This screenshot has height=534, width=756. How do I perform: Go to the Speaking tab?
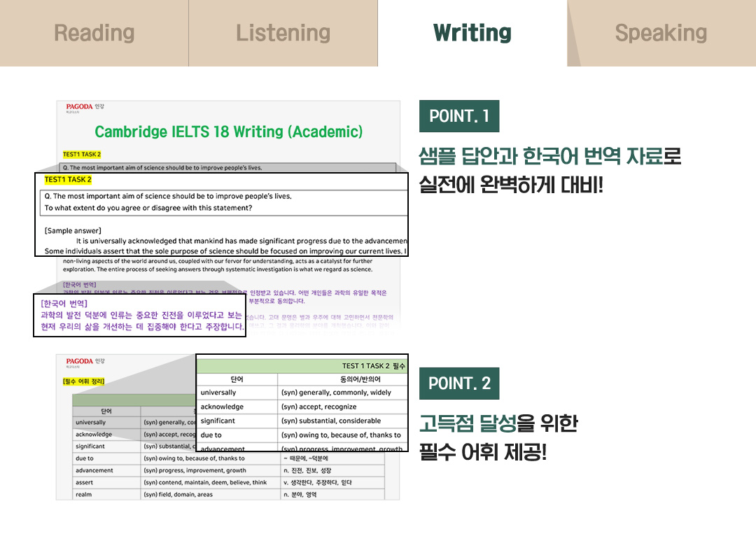661,33
